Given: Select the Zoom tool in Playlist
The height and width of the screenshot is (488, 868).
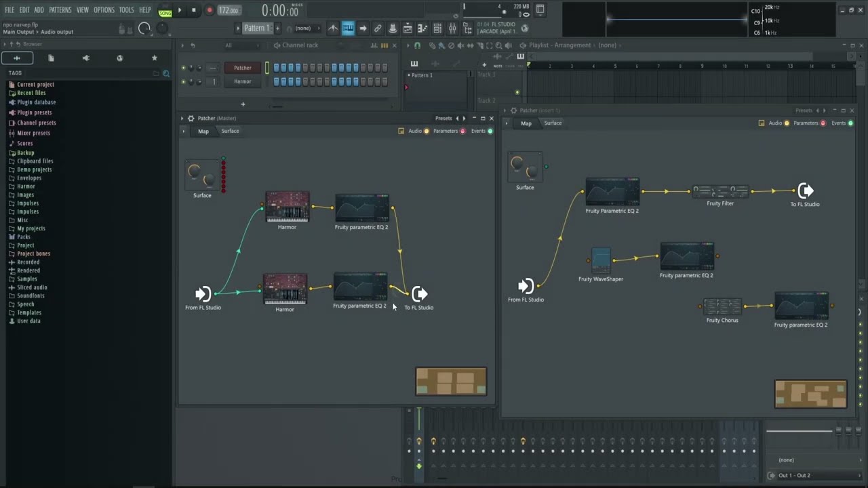Looking at the screenshot, I should [x=498, y=45].
